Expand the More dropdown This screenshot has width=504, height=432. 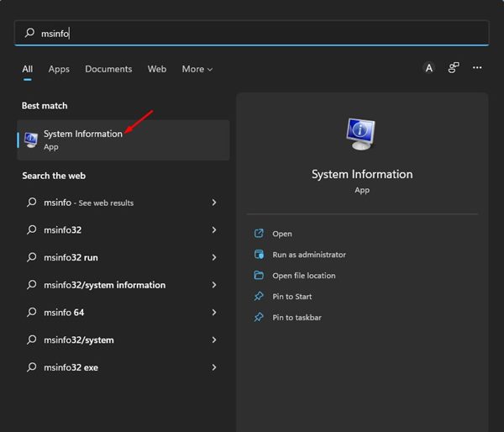[x=197, y=69]
